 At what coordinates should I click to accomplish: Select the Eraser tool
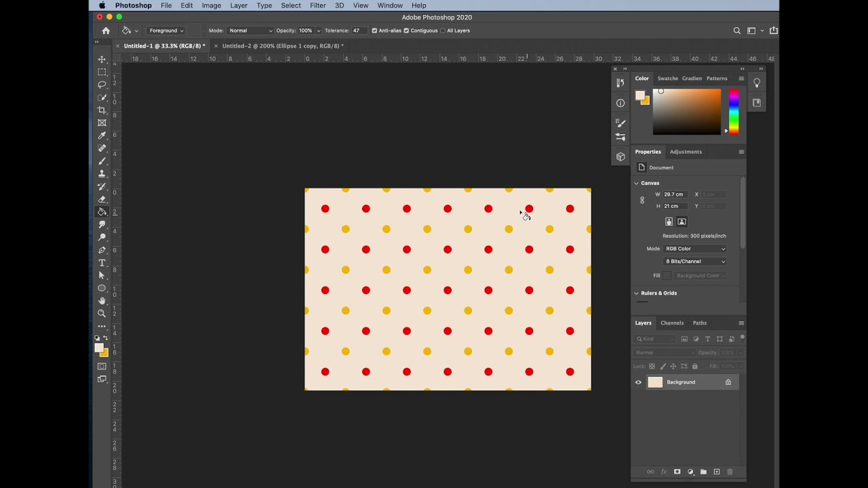(x=102, y=199)
